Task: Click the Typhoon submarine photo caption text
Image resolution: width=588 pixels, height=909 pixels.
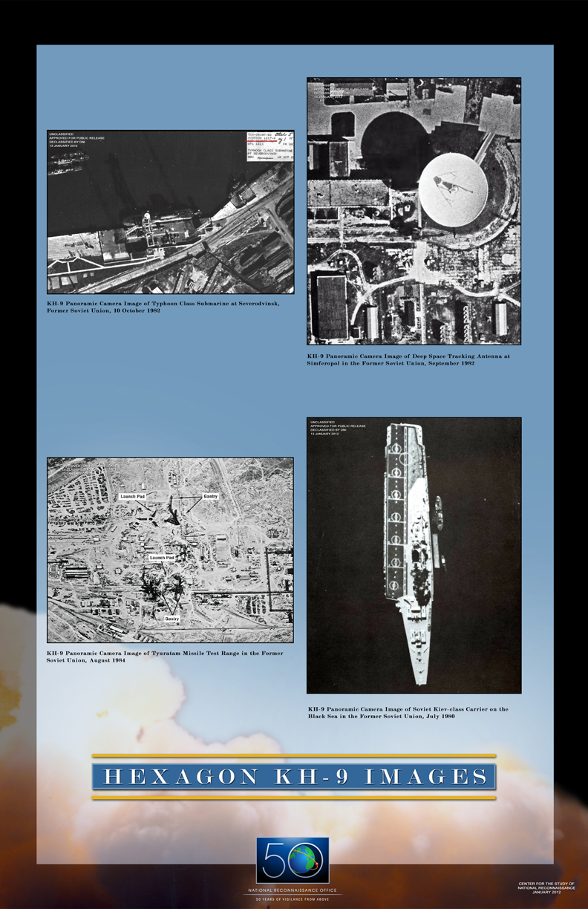Action: pos(163,307)
